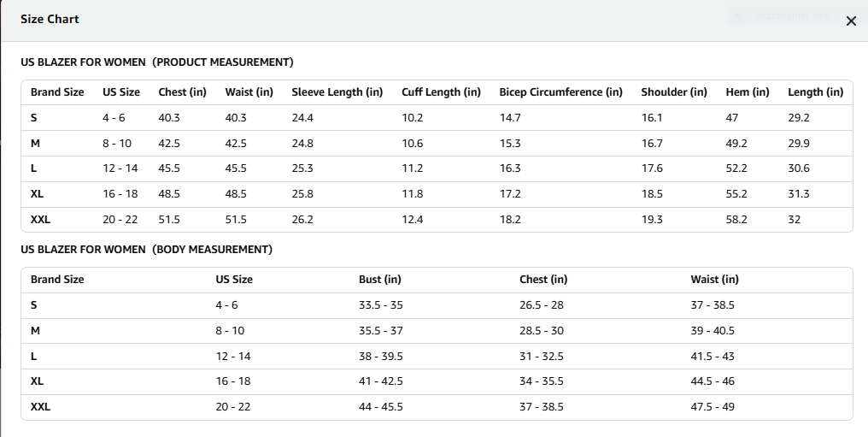The image size is (868, 437).
Task: Select the XXL row in product measurement table
Action: pos(437,219)
